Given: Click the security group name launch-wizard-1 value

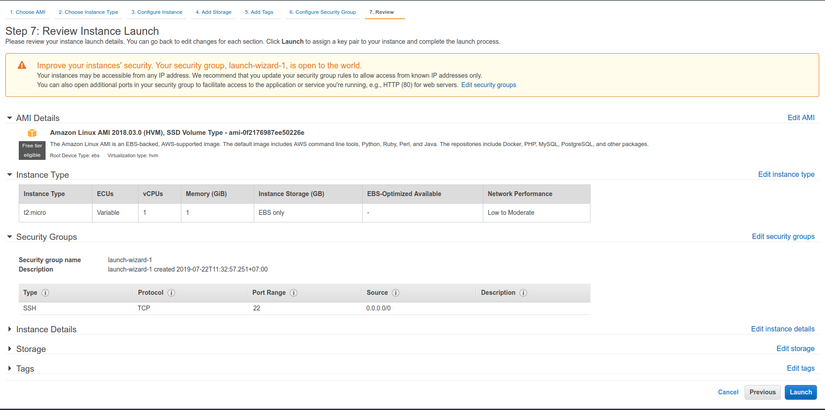Looking at the screenshot, I should 130,260.
